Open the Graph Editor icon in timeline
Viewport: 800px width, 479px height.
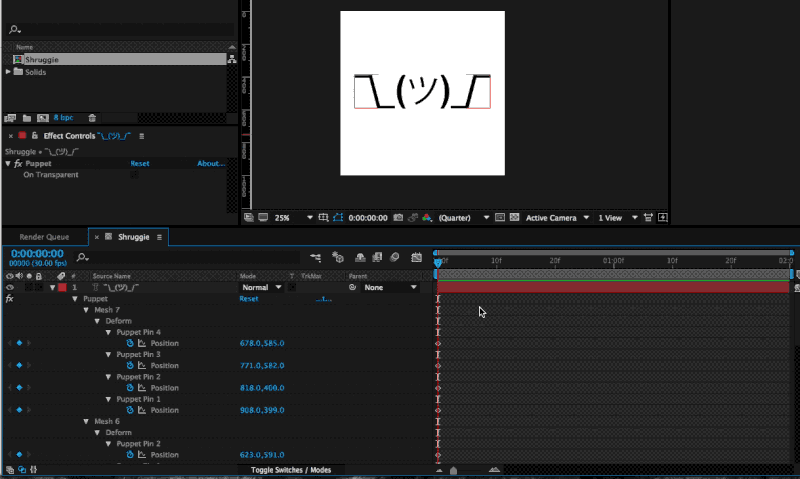click(416, 258)
